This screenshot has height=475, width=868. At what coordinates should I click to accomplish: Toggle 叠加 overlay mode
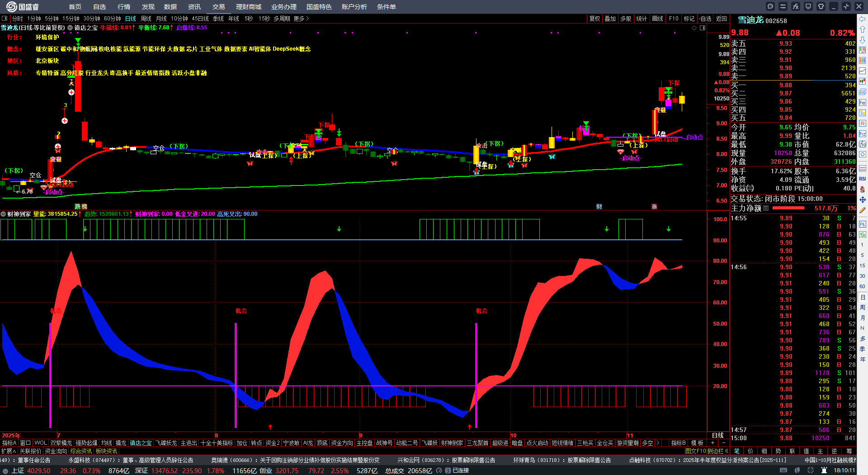pos(610,19)
